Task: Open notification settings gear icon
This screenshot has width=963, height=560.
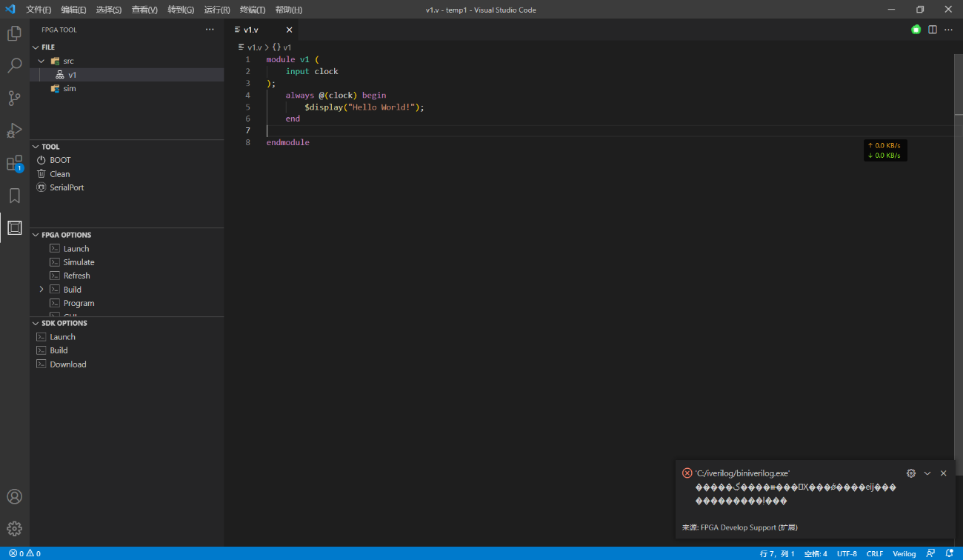Action: coord(911,473)
